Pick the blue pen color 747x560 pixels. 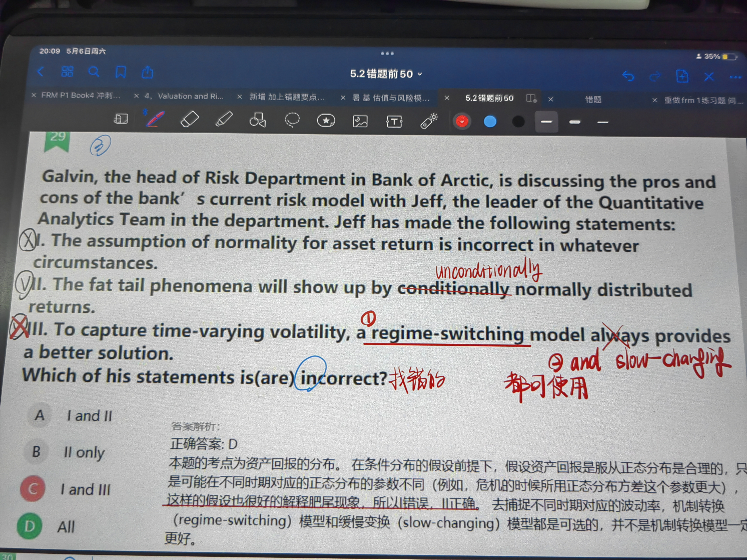coord(490,122)
